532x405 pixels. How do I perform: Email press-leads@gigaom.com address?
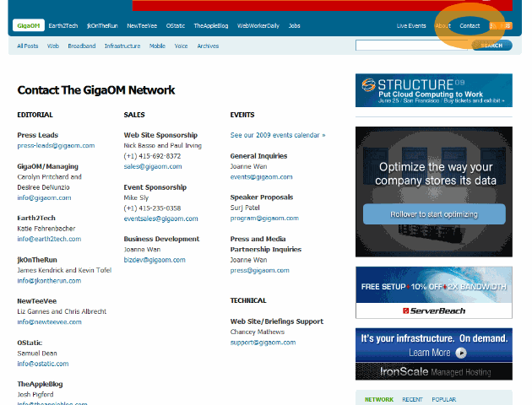(56, 145)
